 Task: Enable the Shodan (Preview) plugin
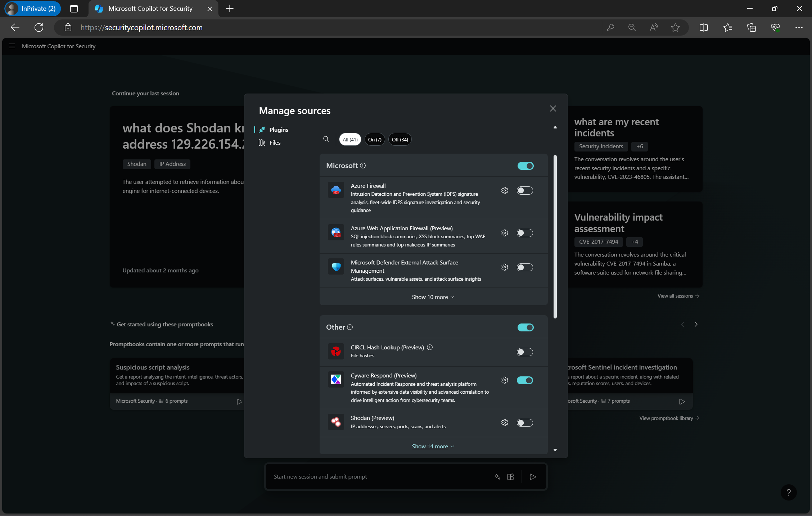point(525,423)
